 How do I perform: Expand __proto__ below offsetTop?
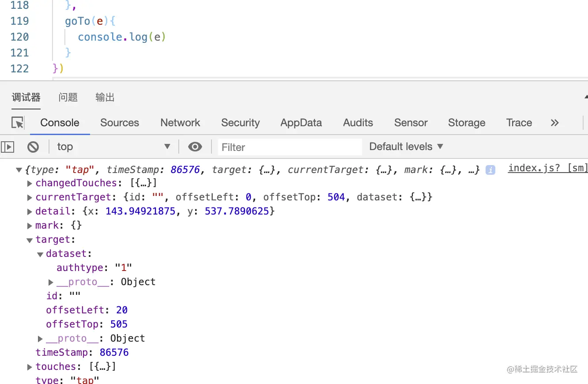(x=40, y=339)
